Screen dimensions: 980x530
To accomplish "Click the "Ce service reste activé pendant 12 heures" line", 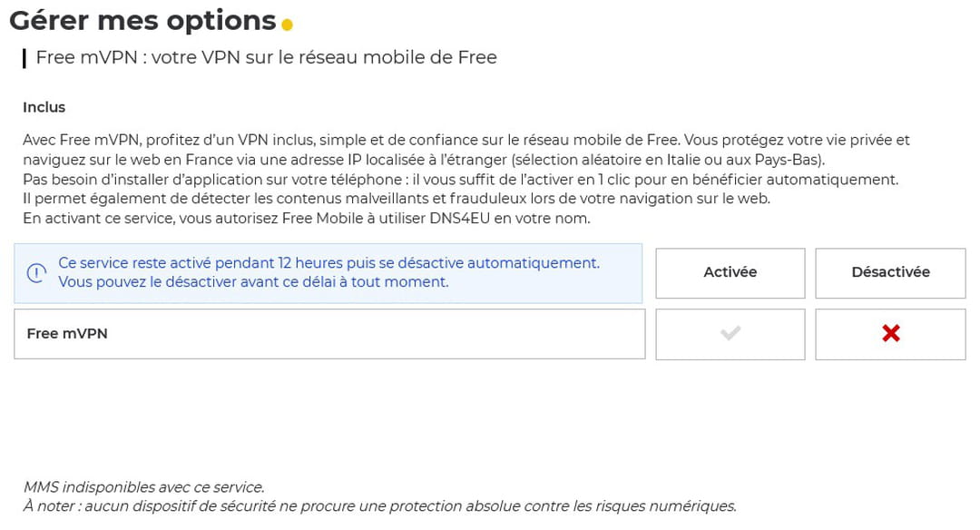I will (328, 263).
